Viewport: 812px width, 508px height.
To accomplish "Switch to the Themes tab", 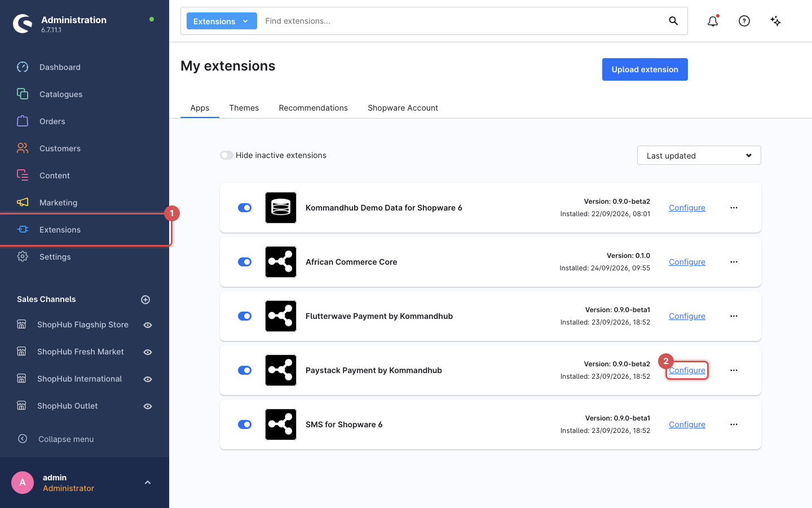I will pyautogui.click(x=244, y=108).
